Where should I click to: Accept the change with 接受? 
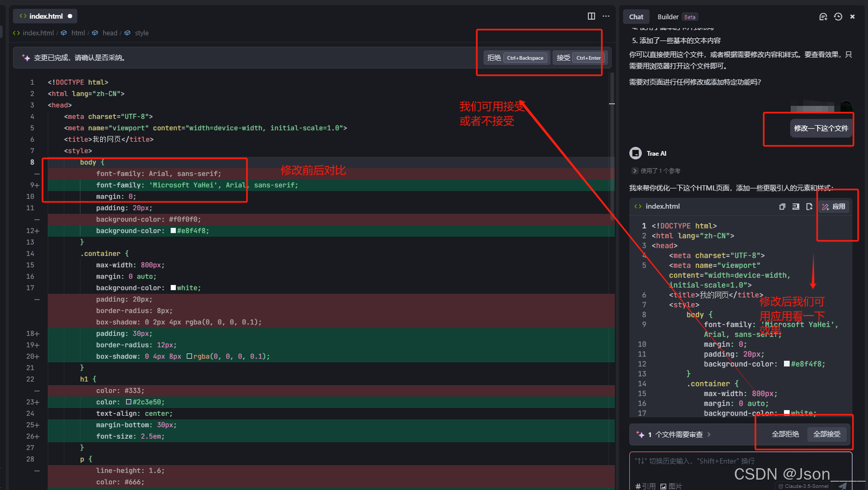pos(578,58)
